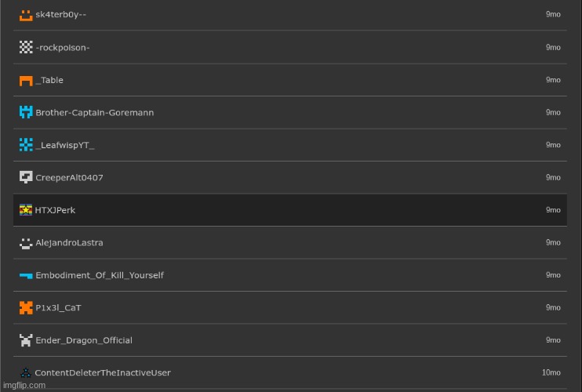582x392 pixels.
Task: Select the highlighted HTXJPerk username
Action: [x=55, y=210]
